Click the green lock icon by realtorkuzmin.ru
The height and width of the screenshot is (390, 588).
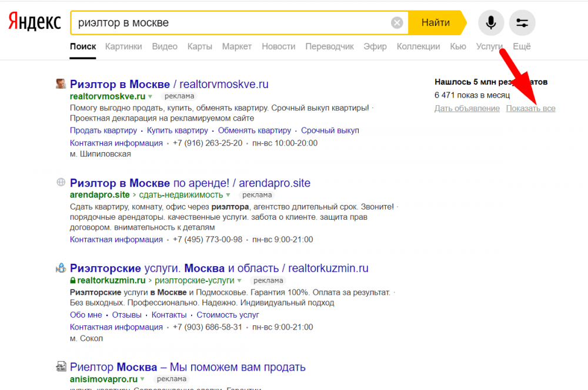73,280
